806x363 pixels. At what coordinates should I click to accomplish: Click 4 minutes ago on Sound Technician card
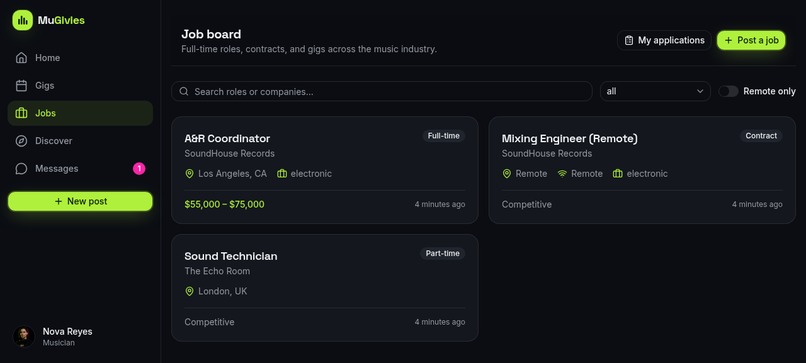pos(440,322)
